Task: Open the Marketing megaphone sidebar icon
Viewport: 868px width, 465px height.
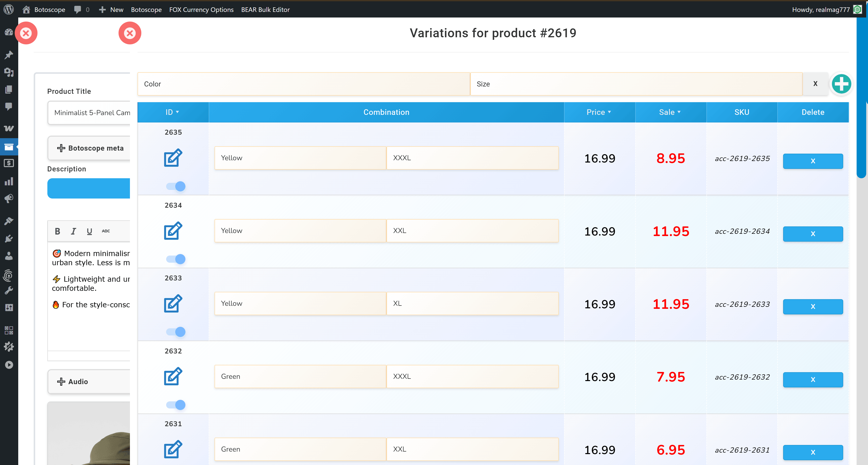Action: coord(9,199)
